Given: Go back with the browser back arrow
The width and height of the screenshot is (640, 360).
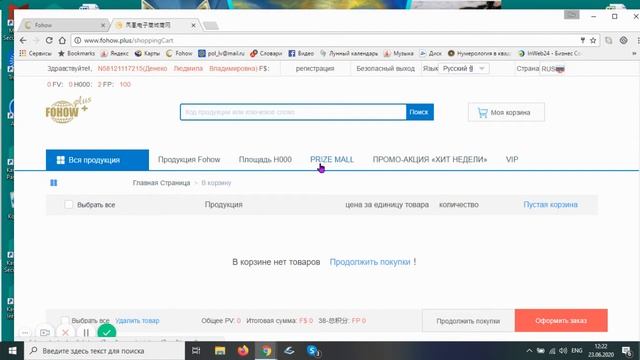Looking at the screenshot, I should point(23,40).
